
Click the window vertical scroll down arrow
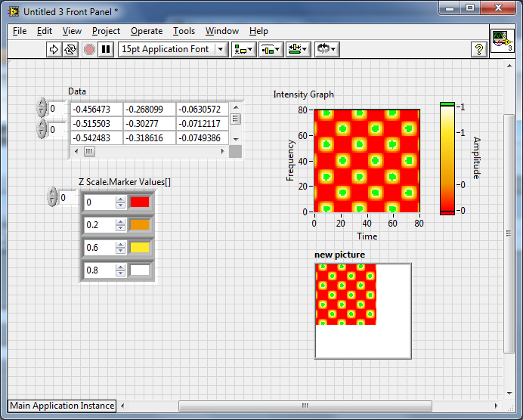coord(509,394)
